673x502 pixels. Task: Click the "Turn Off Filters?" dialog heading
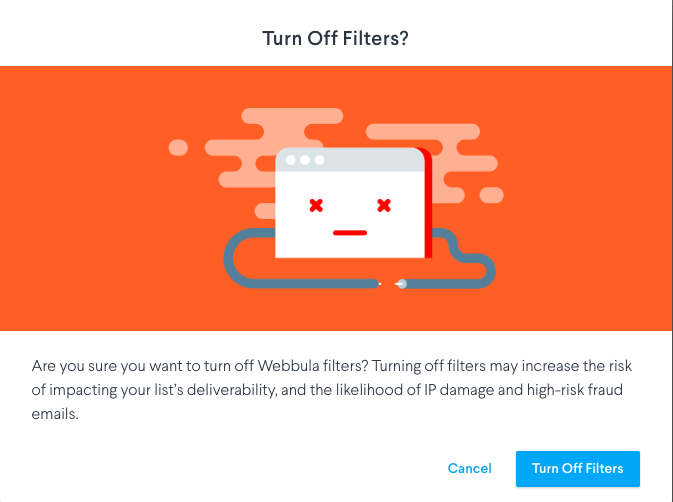point(335,38)
